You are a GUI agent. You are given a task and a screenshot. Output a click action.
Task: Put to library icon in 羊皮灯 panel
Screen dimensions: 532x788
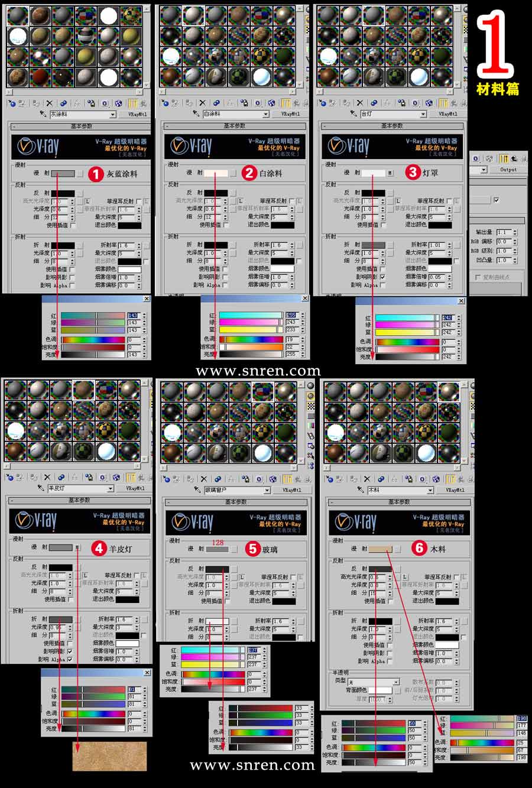pos(89,478)
